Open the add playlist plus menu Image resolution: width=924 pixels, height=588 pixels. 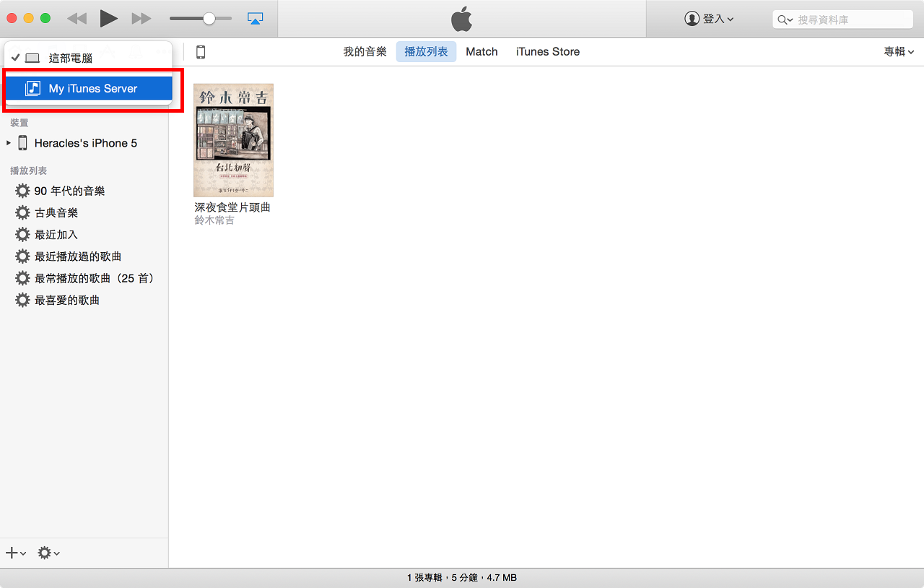click(16, 553)
